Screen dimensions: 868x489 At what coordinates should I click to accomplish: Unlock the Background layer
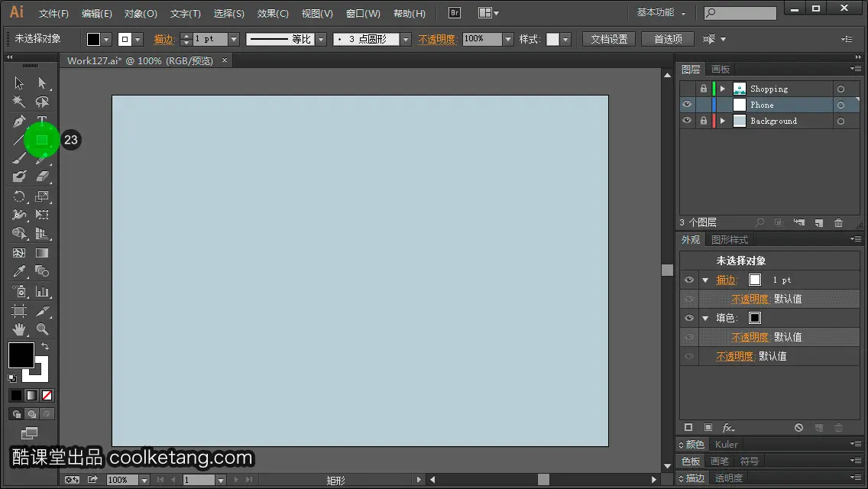pyautogui.click(x=704, y=120)
